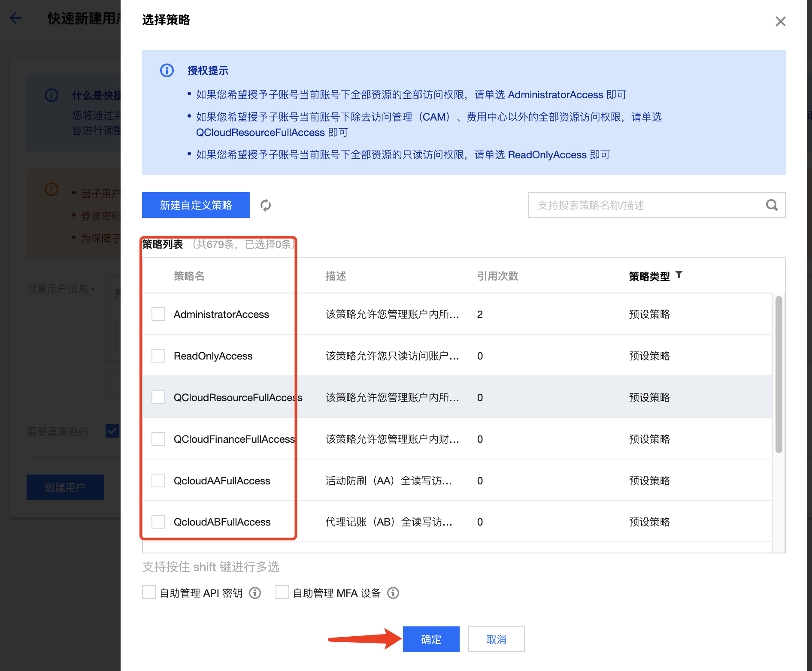
Task: Click the QcloudAAFullAccess policy name
Action: (222, 481)
